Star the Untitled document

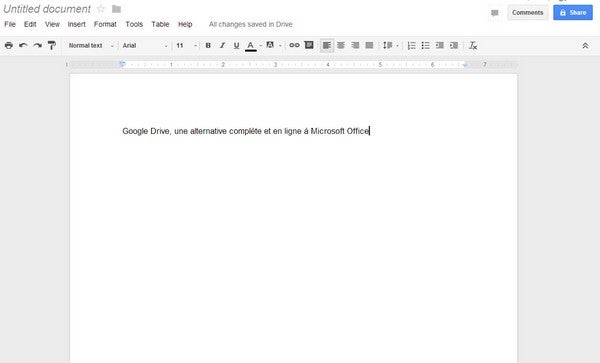click(101, 8)
